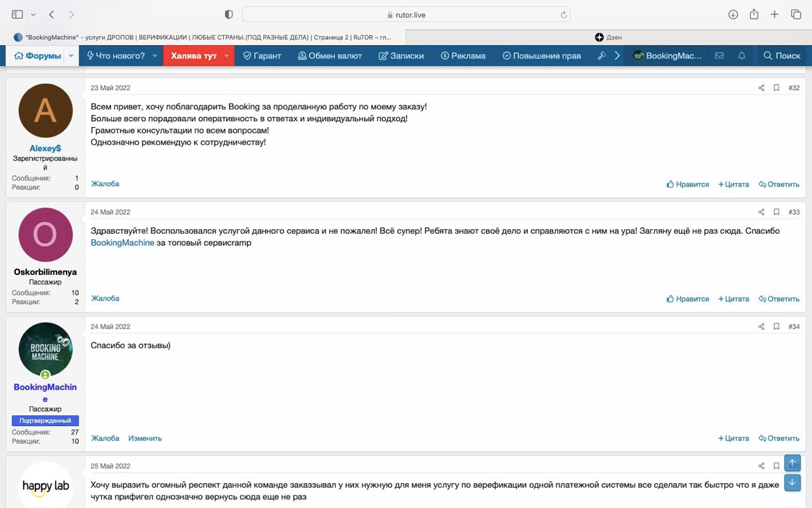Jump to page bottom arrow button
The image size is (812, 508).
pyautogui.click(x=792, y=483)
